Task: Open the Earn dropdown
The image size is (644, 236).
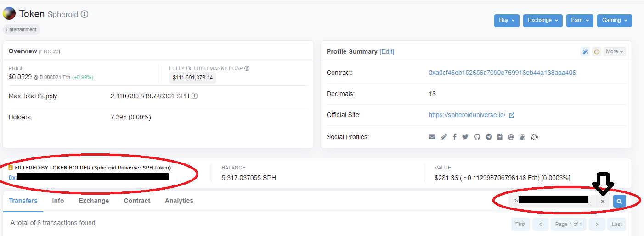Action: pos(580,20)
